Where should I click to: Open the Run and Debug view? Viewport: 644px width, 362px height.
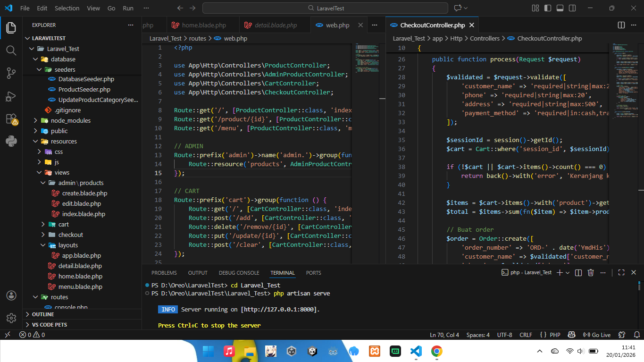coord(11,96)
